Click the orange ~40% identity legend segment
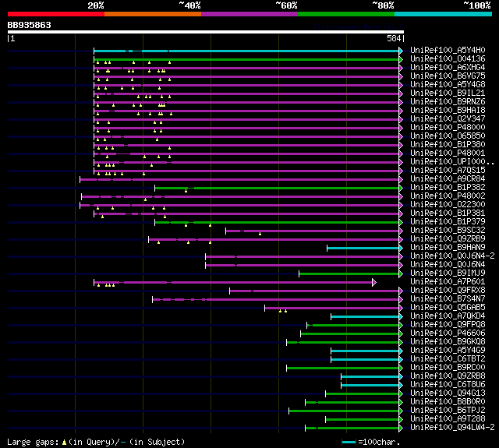This screenshot has height=448, width=499. 153,14
